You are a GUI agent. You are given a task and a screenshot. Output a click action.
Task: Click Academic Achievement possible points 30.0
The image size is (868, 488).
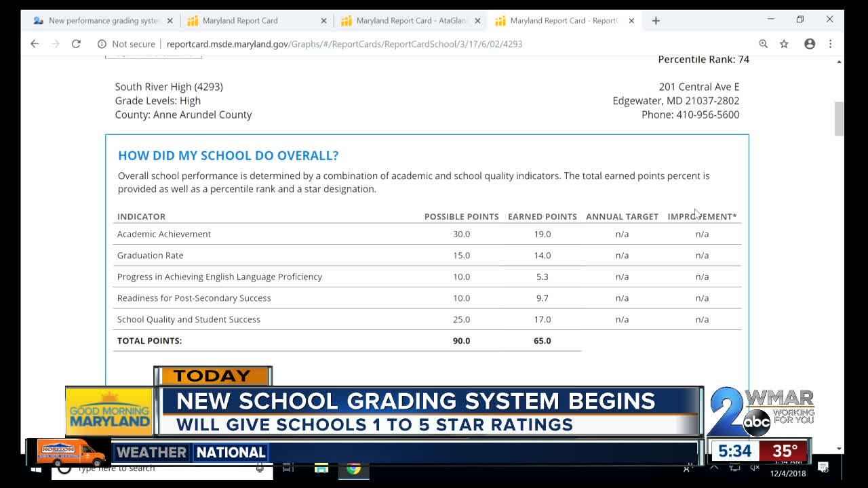coord(461,234)
